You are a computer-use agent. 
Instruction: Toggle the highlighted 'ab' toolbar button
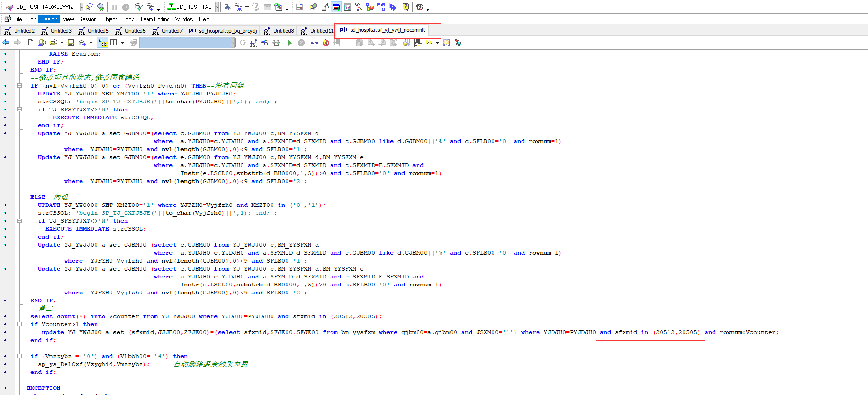click(x=103, y=43)
